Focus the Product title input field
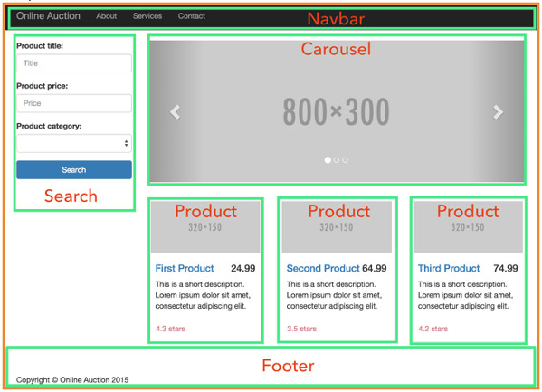This screenshot has width=542, height=392. (x=74, y=63)
